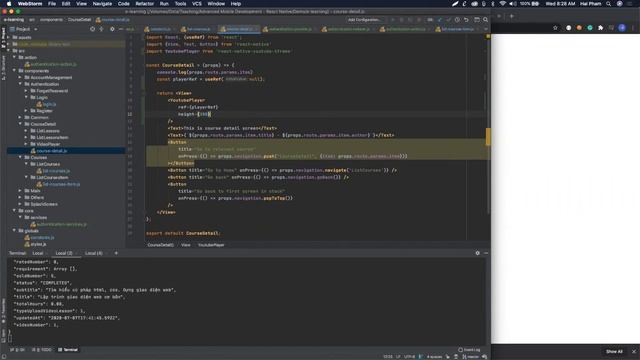
Task: Switch to first Local terminal tab
Action: click(38, 253)
